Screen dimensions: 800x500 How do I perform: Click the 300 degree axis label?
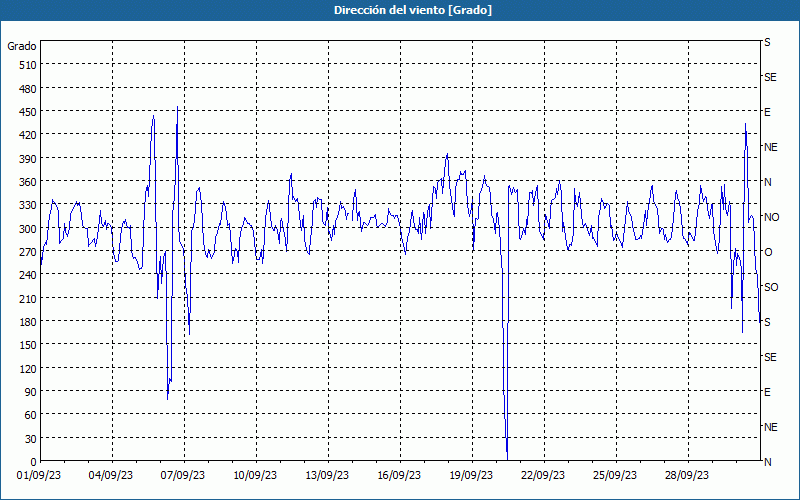click(28, 229)
